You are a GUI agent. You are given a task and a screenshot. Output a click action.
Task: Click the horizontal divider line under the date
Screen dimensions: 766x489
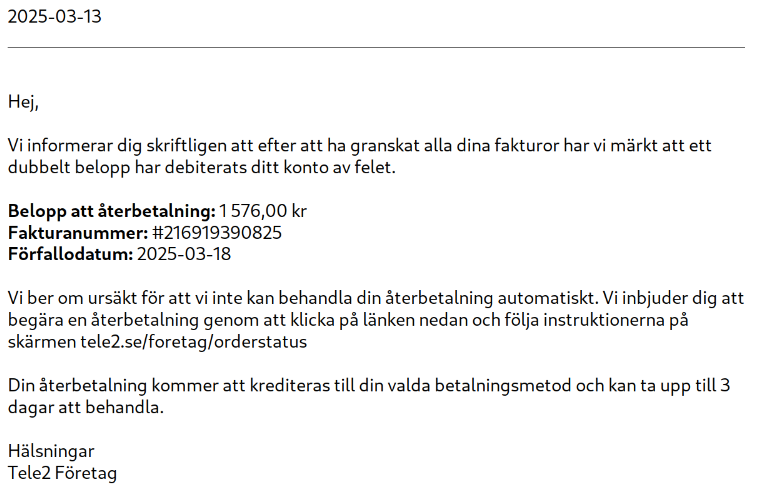[376, 47]
